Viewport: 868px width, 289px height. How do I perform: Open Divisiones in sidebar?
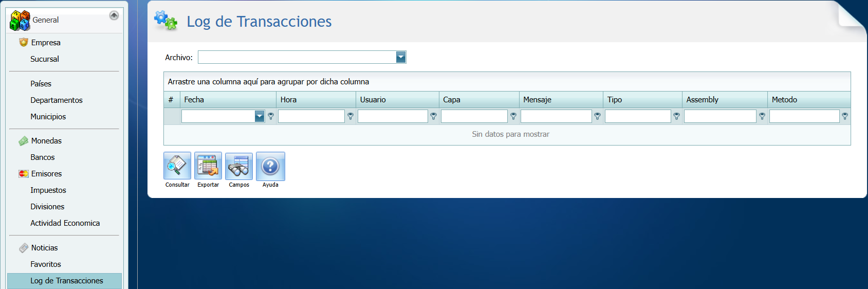[47, 207]
